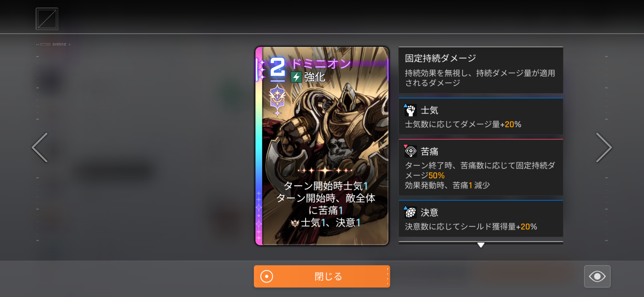Click the small crest icon beside 士気1、決意1
The width and height of the screenshot is (644, 297).
[x=295, y=223]
